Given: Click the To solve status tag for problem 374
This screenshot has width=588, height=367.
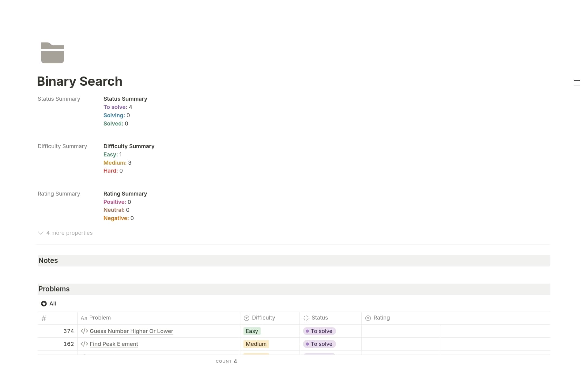Looking at the screenshot, I should tap(319, 331).
